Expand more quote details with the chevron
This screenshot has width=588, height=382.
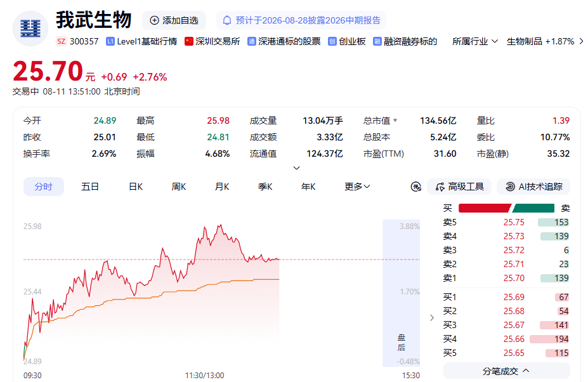(296, 168)
